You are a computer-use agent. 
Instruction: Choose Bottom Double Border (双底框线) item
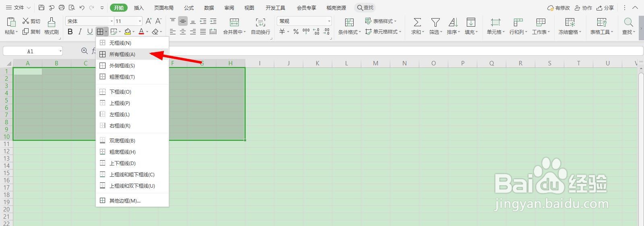coord(132,140)
